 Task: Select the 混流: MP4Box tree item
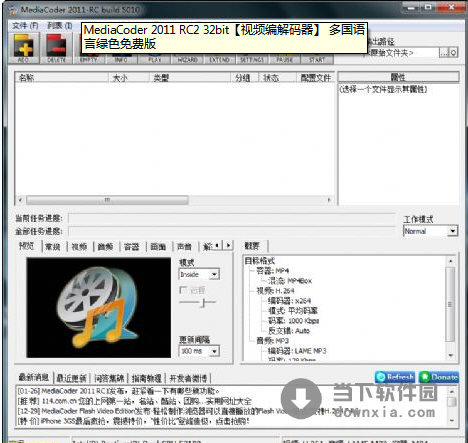click(289, 281)
